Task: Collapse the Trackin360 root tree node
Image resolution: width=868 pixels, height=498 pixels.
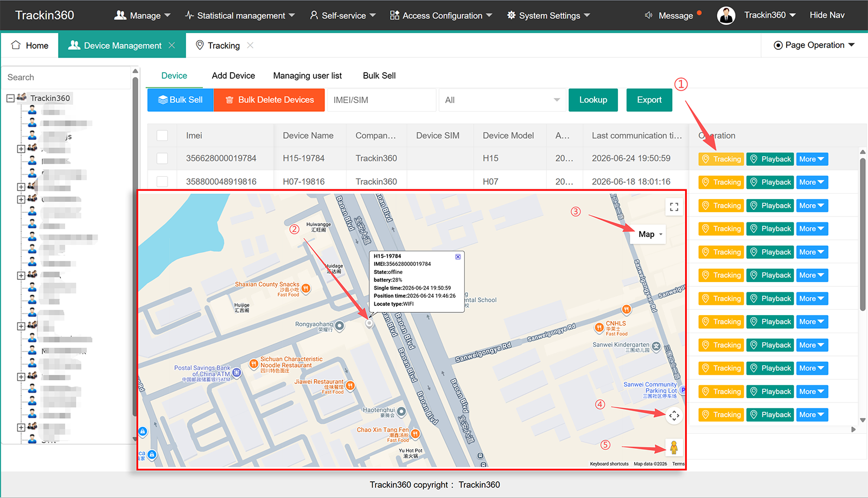Action: point(10,98)
